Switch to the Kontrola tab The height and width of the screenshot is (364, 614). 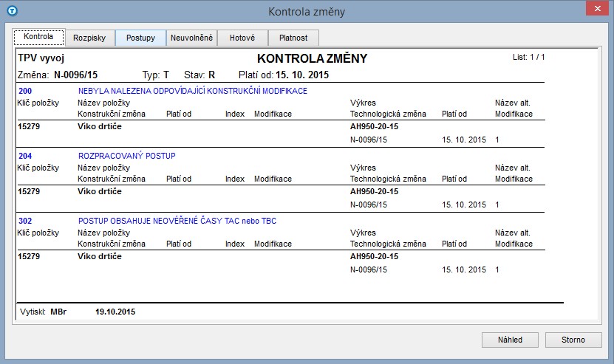[x=38, y=37]
